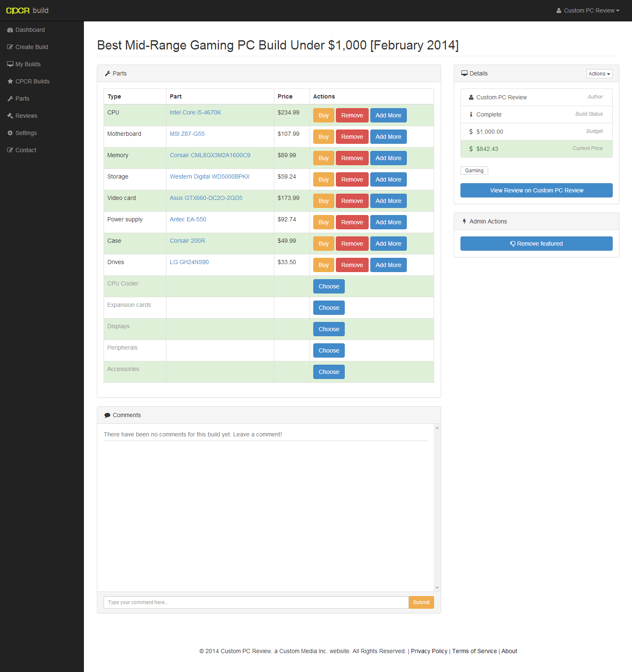Click the dollar icon beside $1,000.00 budget
632x672 pixels.
click(471, 132)
